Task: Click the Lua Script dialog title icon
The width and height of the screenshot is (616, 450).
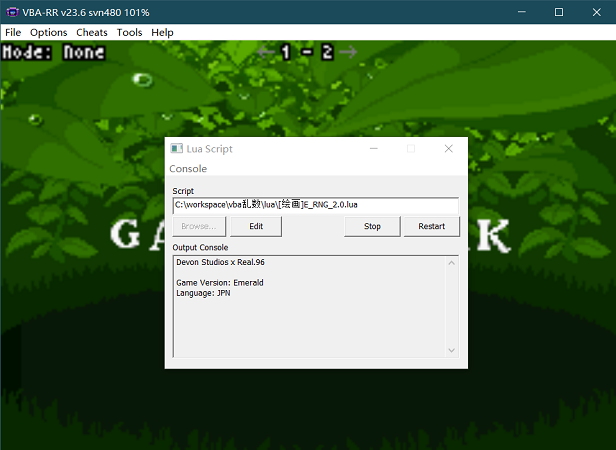Action: pyautogui.click(x=176, y=149)
